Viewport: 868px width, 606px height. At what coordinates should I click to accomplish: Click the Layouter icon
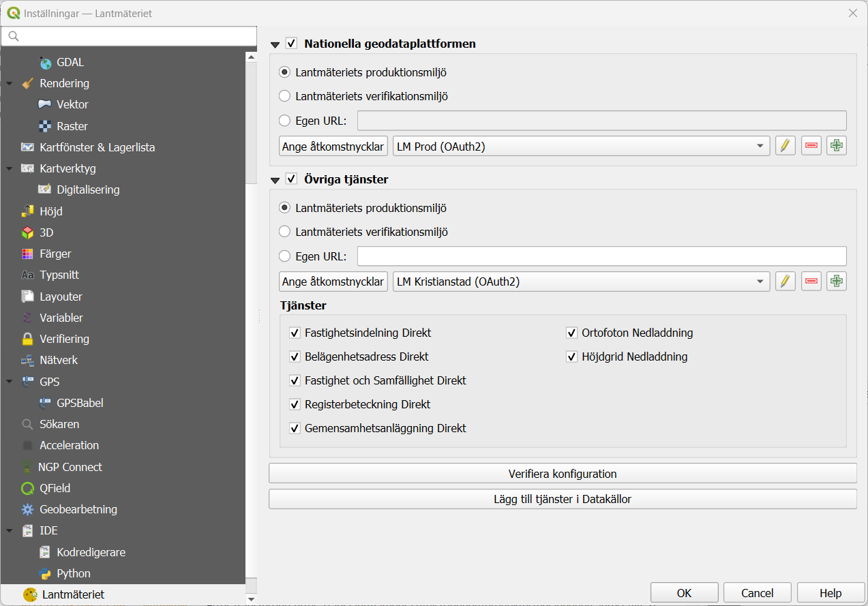pyautogui.click(x=28, y=297)
